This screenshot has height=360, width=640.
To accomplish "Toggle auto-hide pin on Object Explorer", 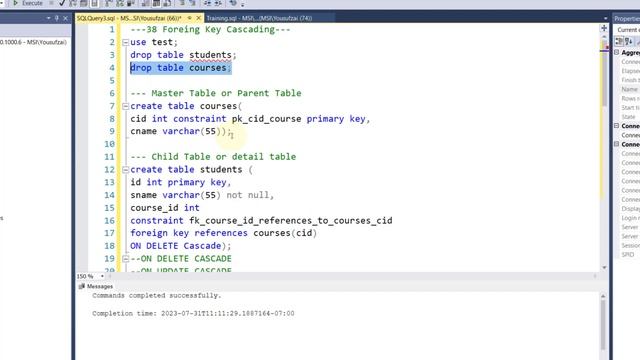I will coord(57,18).
